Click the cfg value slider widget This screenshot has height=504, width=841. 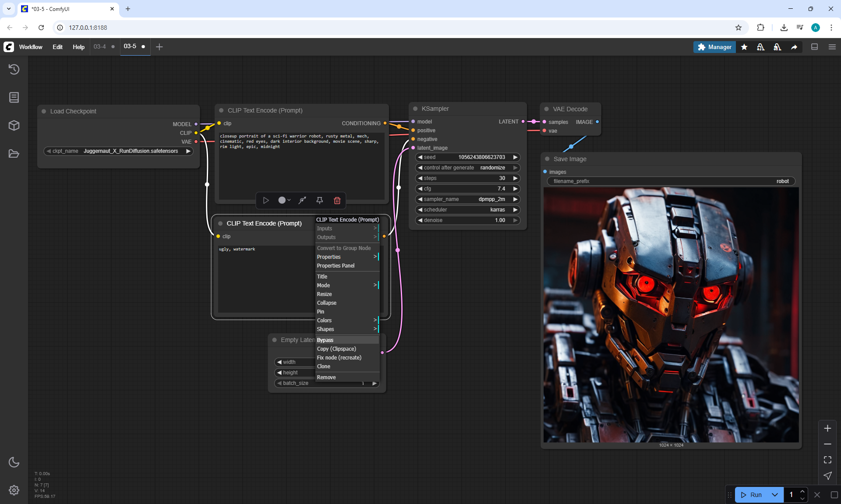click(467, 189)
